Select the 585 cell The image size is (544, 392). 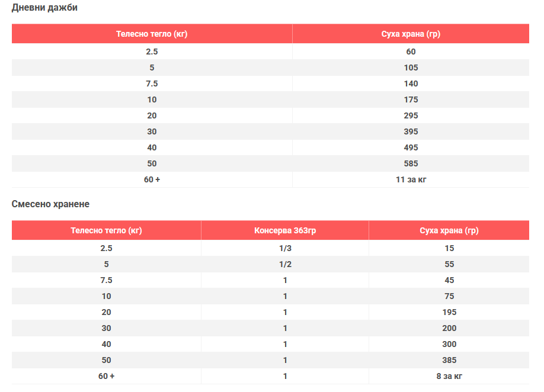click(x=411, y=163)
